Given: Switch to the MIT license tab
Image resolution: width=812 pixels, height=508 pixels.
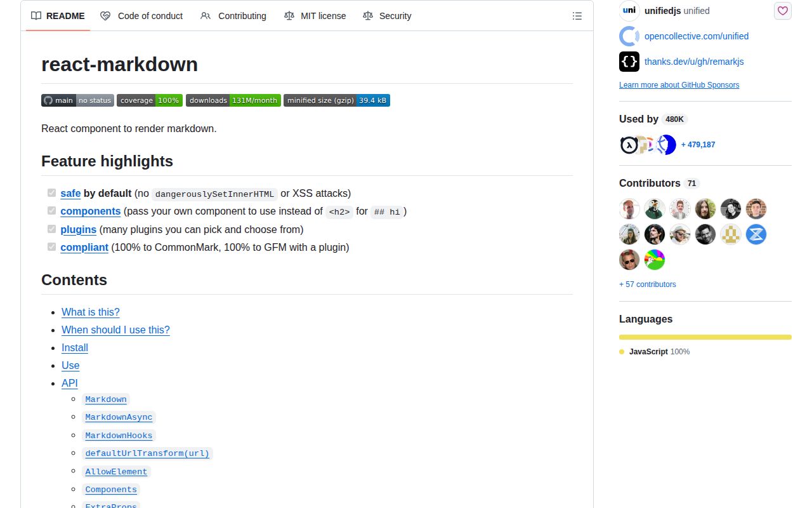Looking at the screenshot, I should pyautogui.click(x=315, y=16).
